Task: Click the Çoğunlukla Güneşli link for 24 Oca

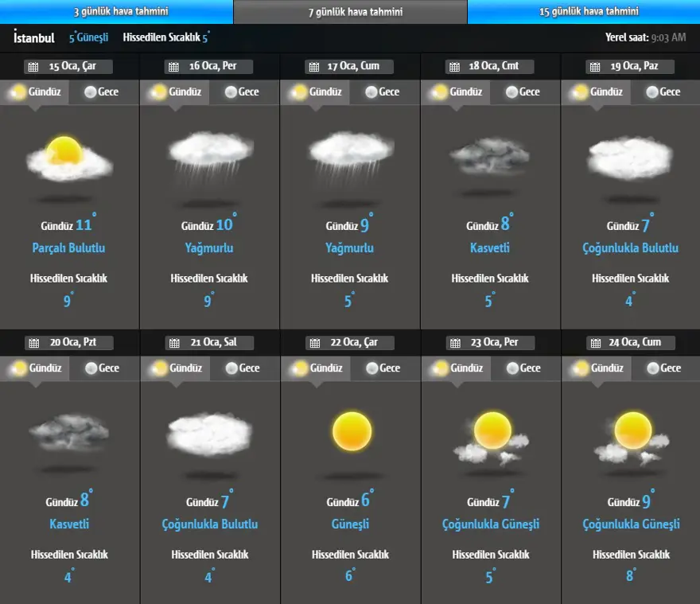Action: point(631,524)
